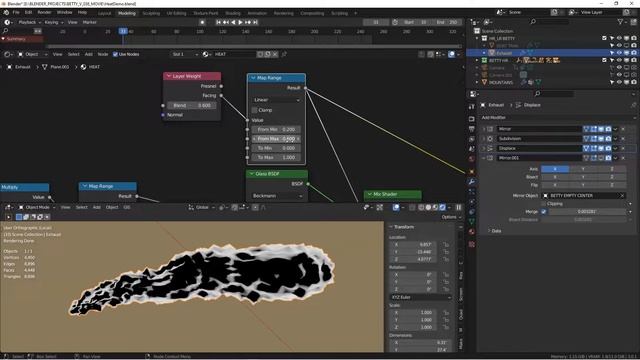Remove the Mirror.001 modifier with its X
Image resolution: width=640 pixels, height=360 pixels.
coord(623,158)
